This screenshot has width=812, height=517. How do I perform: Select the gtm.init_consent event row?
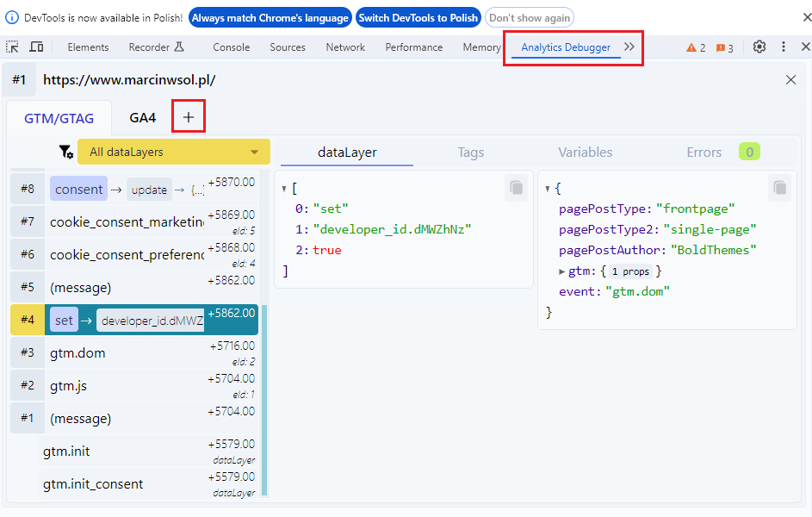pos(148,484)
